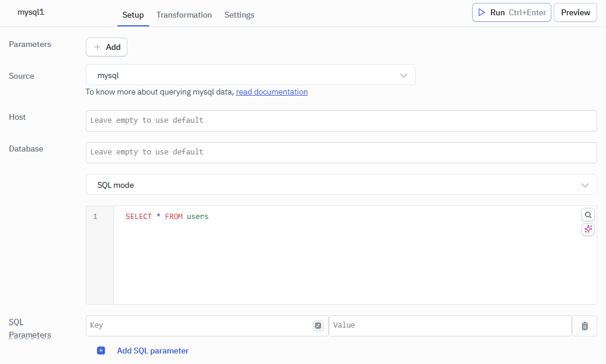Expand the SQL mode dropdown
Image resolution: width=606 pixels, height=364 pixels.
click(x=341, y=184)
